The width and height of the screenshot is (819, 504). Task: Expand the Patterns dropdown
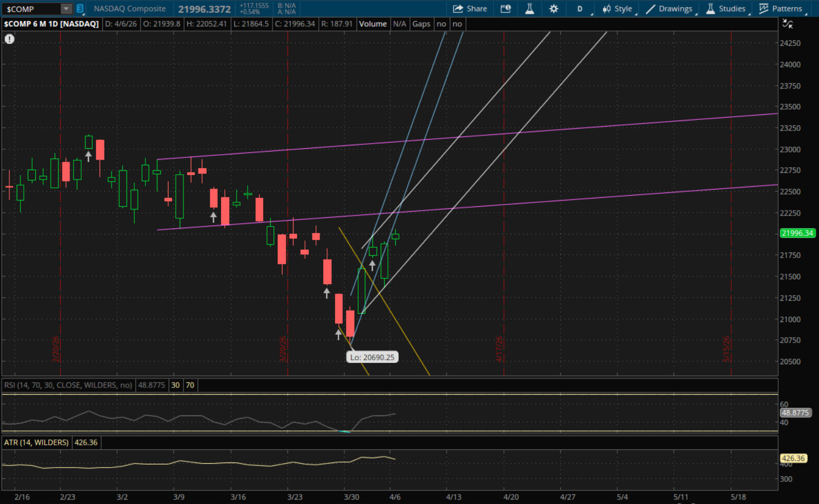[780, 9]
